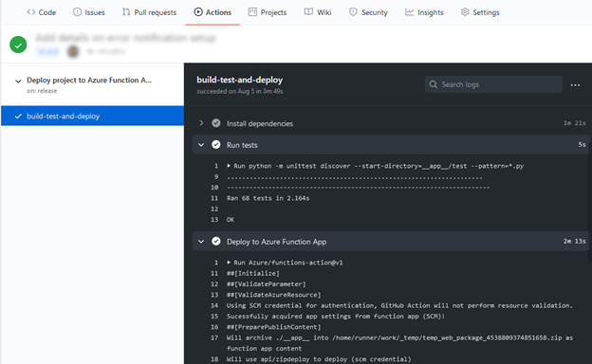This screenshot has width=592, height=364.
Task: Click the build-test-and-deploy log heading
Action: pyautogui.click(x=240, y=80)
